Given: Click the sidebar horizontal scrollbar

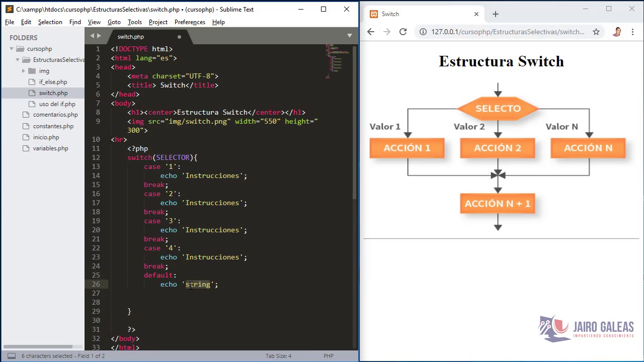Looking at the screenshot, I should pyautogui.click(x=38, y=346).
